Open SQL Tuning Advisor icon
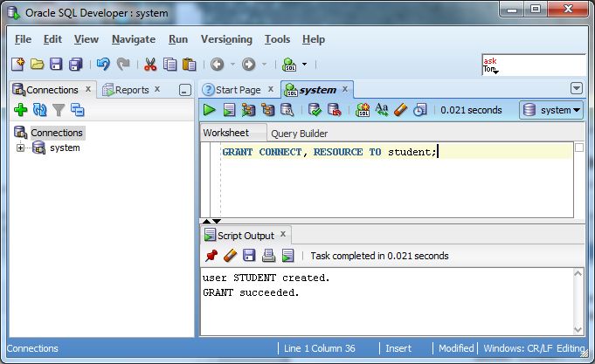Image resolution: width=595 pixels, height=364 pixels. (x=287, y=110)
